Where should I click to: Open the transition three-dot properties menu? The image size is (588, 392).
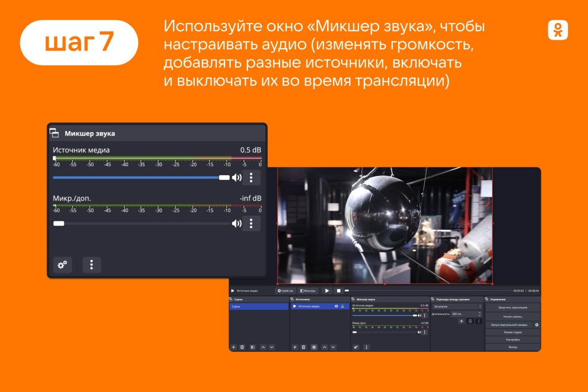[x=479, y=321]
